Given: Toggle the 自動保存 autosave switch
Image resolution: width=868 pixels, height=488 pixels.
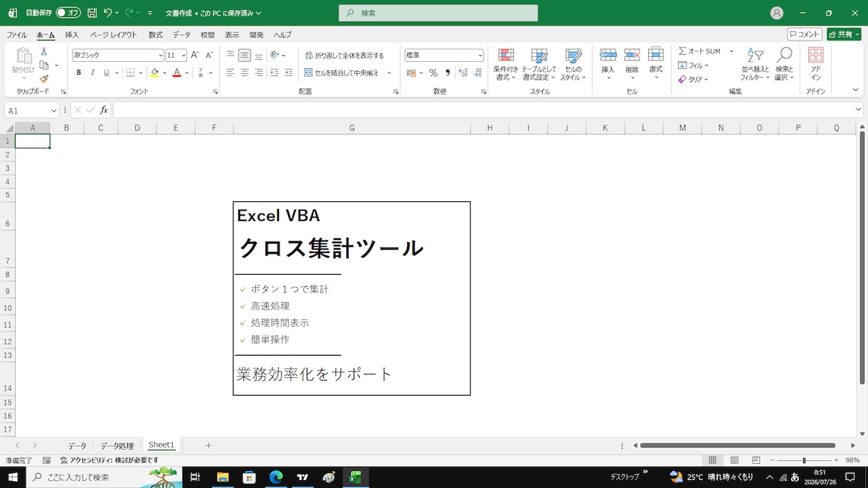Looking at the screenshot, I should pyautogui.click(x=68, y=13).
